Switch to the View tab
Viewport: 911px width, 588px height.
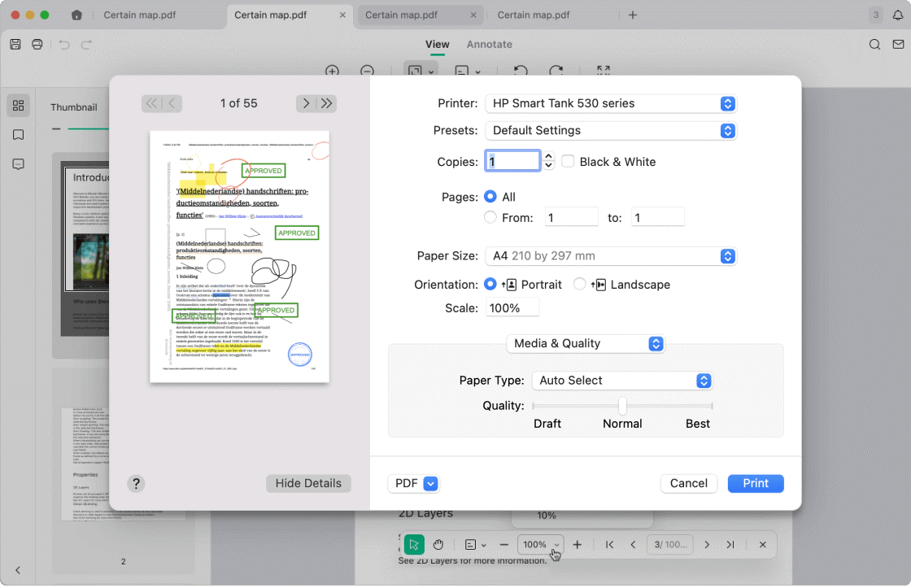pyautogui.click(x=437, y=44)
